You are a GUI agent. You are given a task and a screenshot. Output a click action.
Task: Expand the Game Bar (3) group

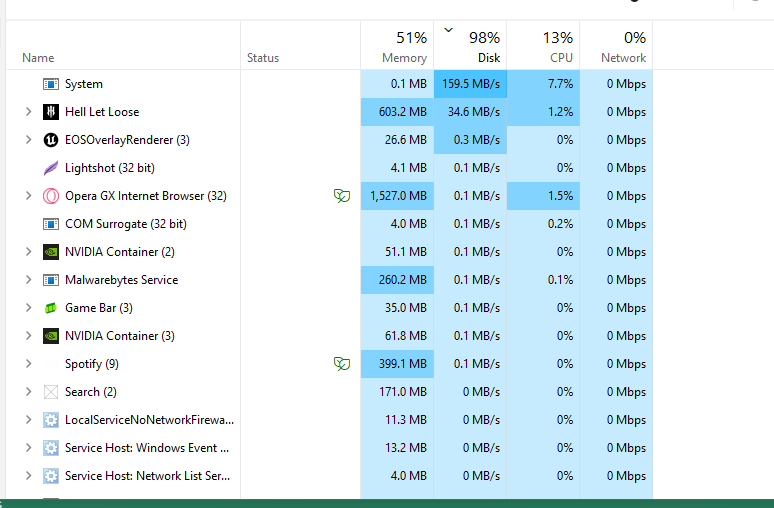29,308
